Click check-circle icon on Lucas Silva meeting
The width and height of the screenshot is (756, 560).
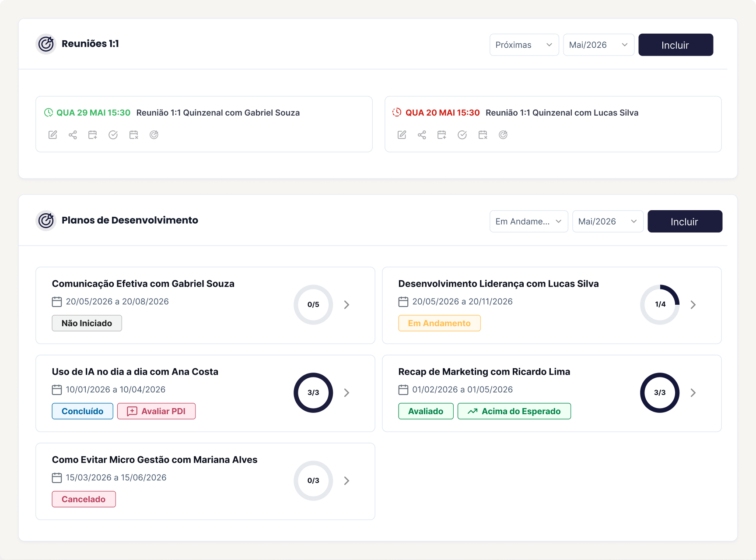pos(462,135)
